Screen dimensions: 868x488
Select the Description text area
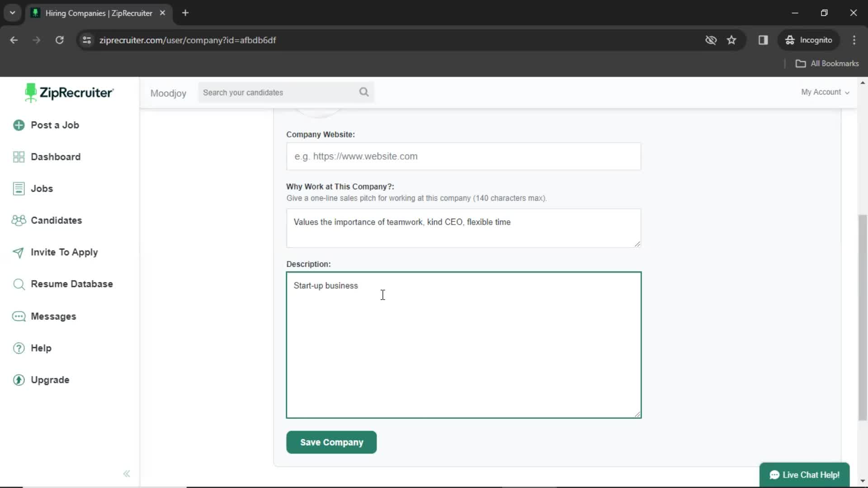pos(464,344)
